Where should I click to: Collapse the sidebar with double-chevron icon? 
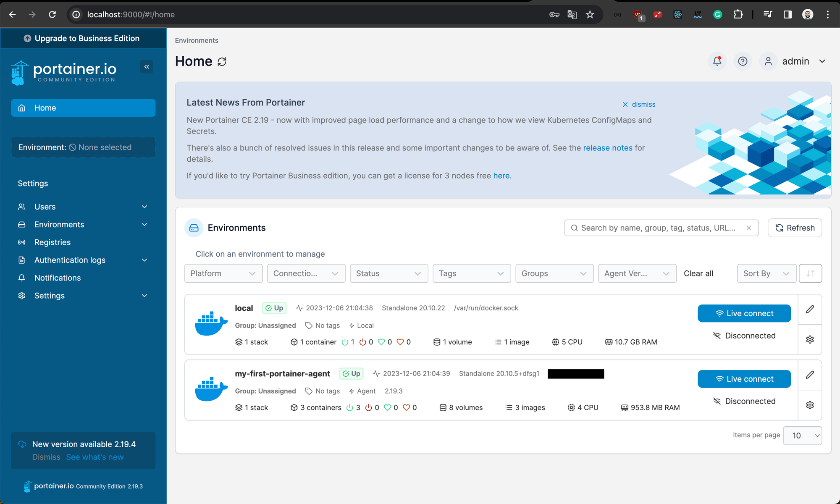147,67
